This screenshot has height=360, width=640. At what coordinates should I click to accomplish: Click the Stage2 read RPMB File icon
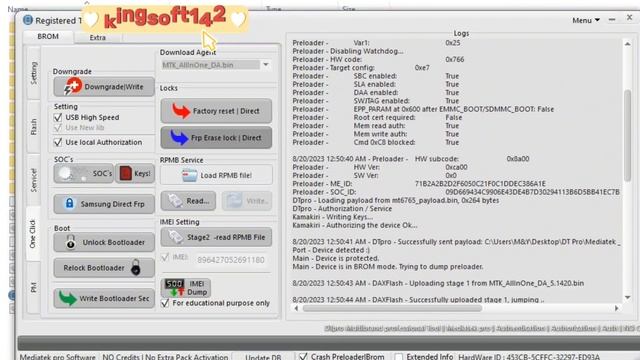[x=176, y=237]
